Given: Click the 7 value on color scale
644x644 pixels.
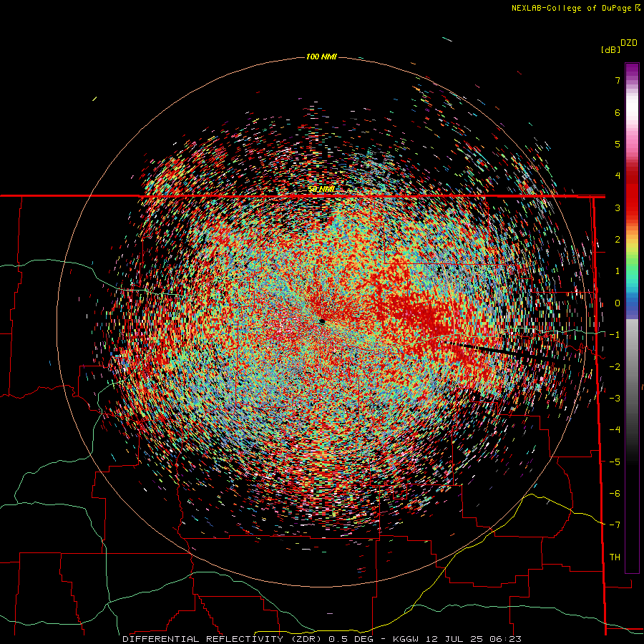Looking at the screenshot, I should coord(618,80).
